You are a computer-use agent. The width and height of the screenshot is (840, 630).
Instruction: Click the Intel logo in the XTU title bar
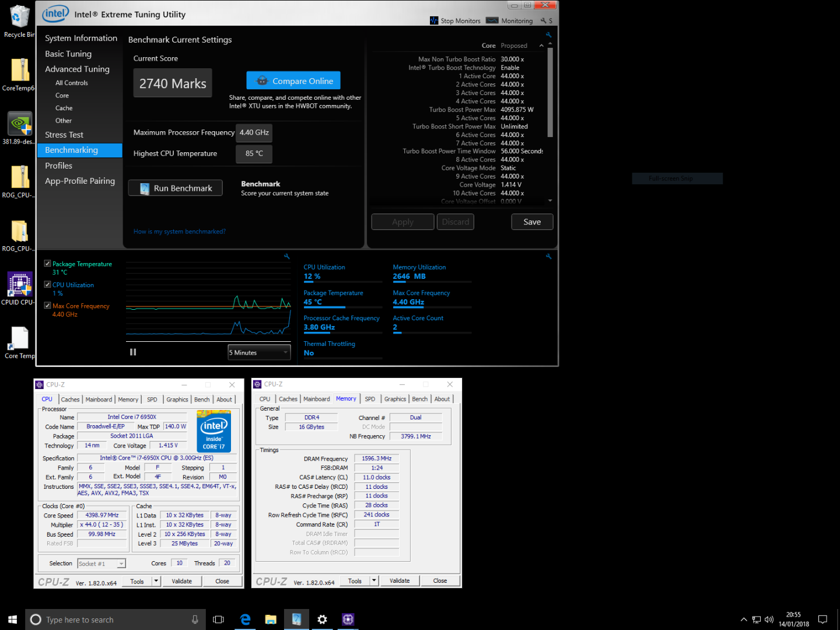point(55,13)
